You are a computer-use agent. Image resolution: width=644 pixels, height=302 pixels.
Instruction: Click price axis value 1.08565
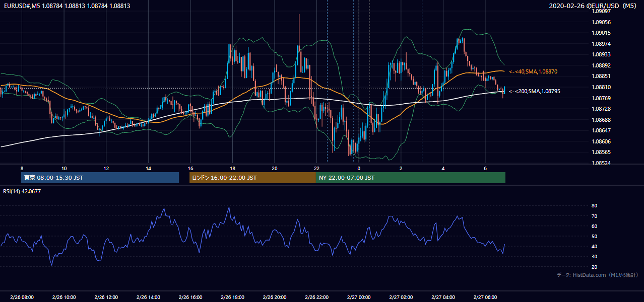point(602,152)
